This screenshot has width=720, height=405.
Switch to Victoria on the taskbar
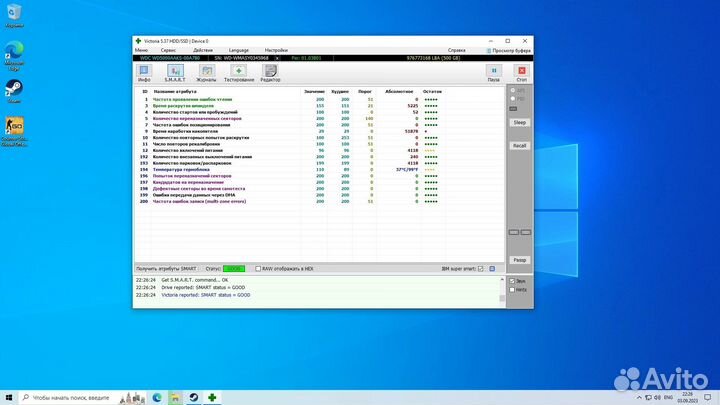click(212, 398)
